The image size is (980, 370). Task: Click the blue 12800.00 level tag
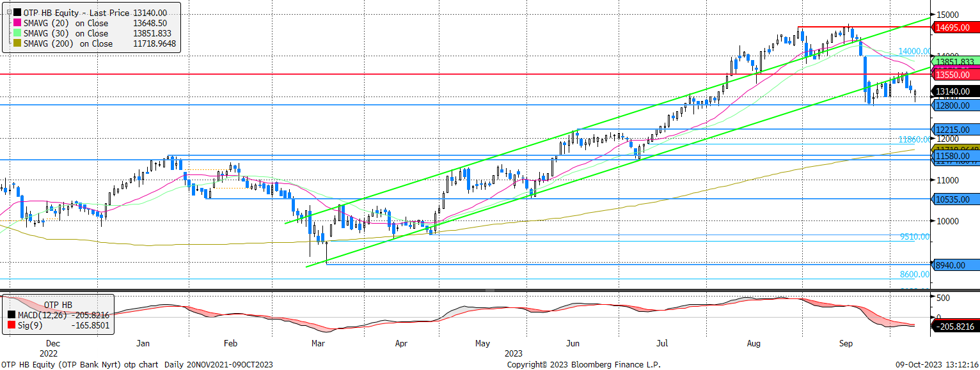click(x=955, y=105)
